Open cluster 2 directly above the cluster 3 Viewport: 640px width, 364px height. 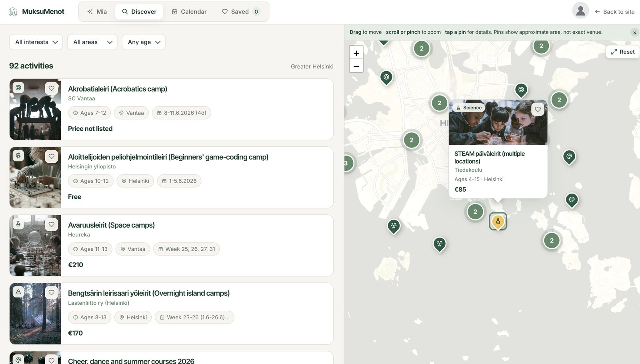(412, 140)
